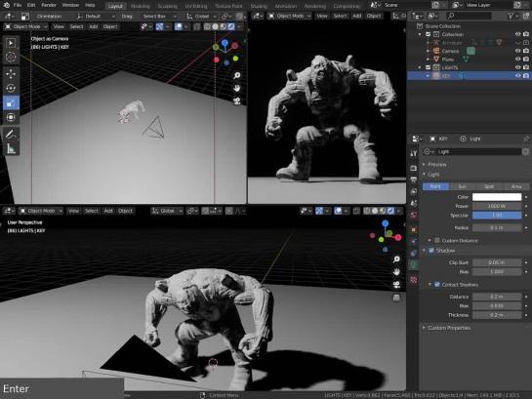This screenshot has width=532, height=399.
Task: Open Render properties tab icon
Action: coord(413,168)
